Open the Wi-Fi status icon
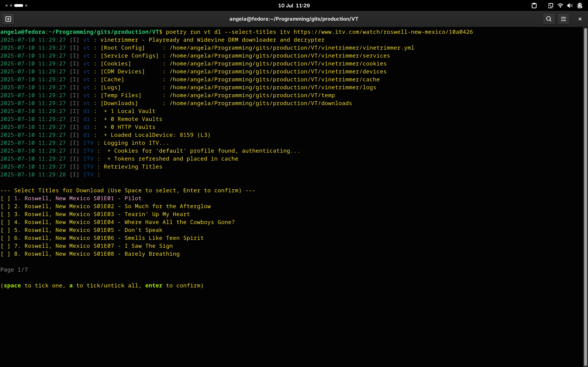This screenshot has height=367, width=588. pos(560,6)
